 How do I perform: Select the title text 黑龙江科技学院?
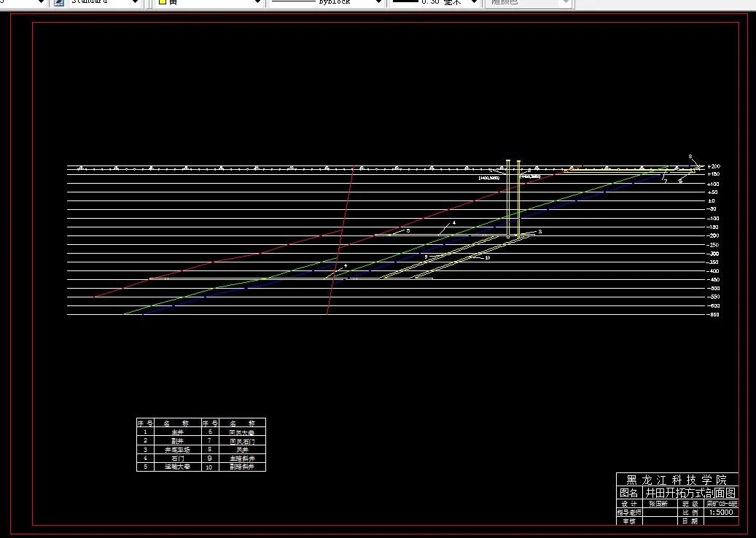[677, 480]
